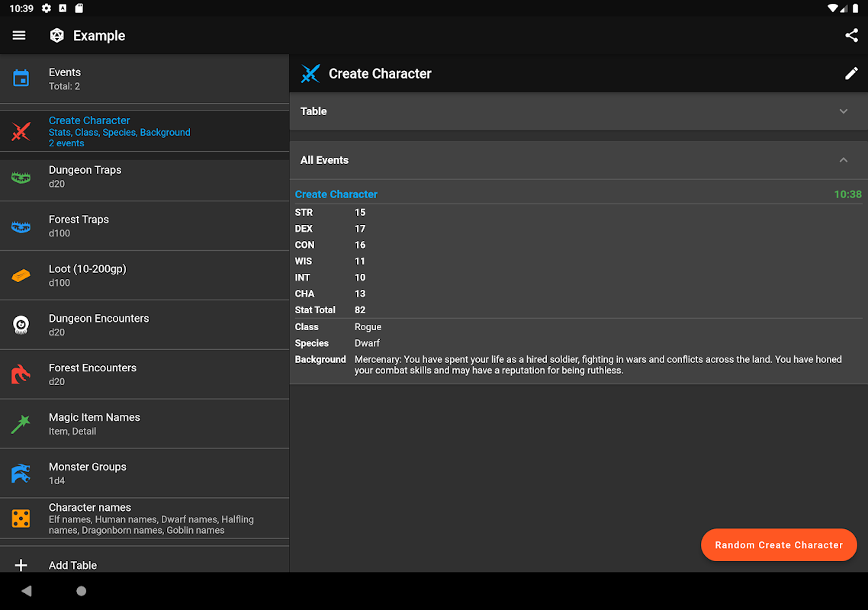Screen dimensions: 868x610
Task: Tap the share icon in top bar
Action: pyautogui.click(x=851, y=36)
